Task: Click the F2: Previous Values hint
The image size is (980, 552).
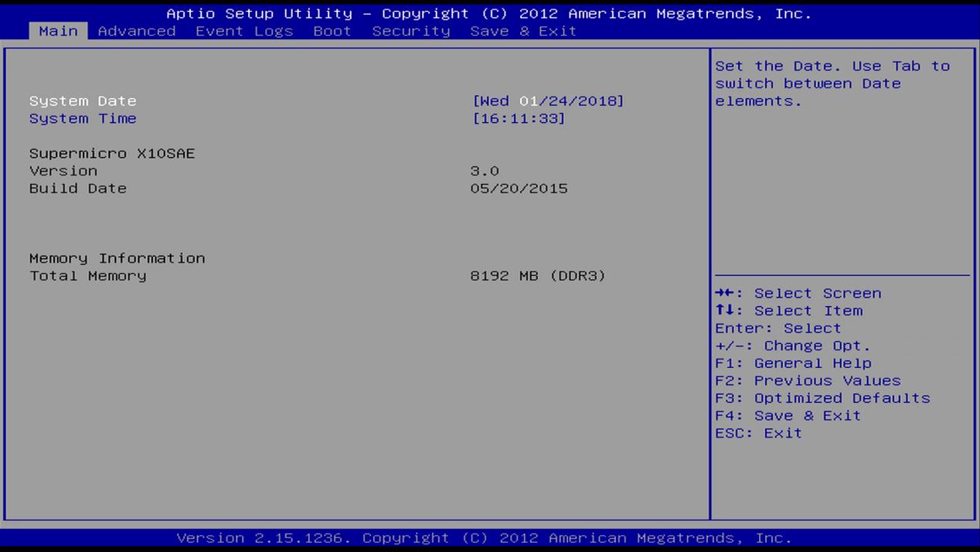Action: click(808, 381)
